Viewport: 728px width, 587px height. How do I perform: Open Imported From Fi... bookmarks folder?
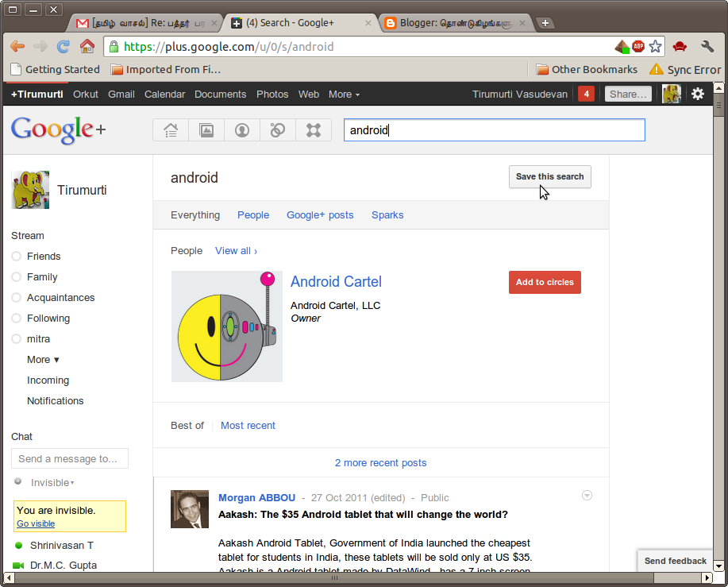(166, 70)
